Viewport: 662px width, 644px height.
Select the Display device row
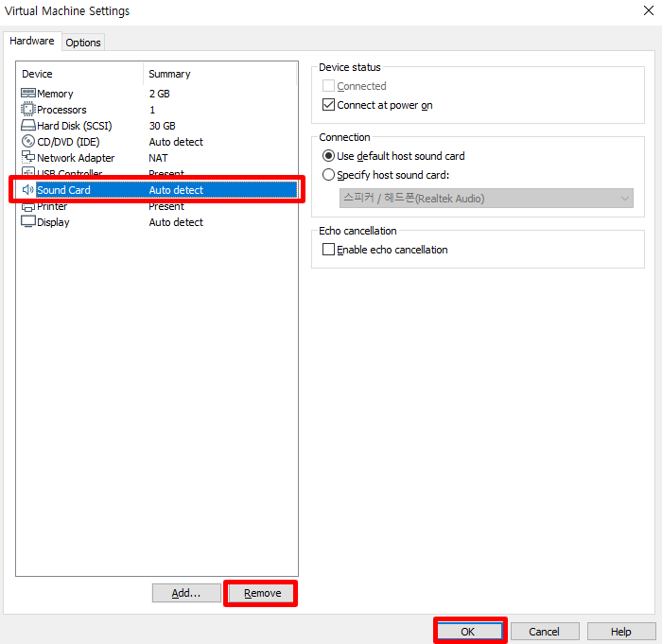(x=157, y=222)
